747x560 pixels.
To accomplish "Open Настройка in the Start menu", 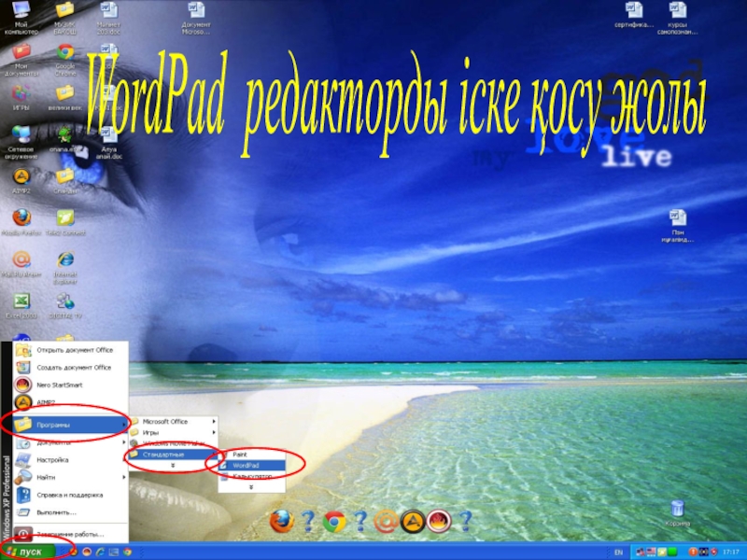I will click(x=71, y=460).
